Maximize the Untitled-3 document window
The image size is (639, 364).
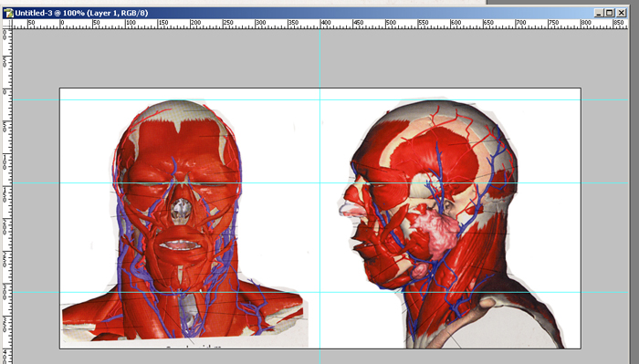coord(609,13)
